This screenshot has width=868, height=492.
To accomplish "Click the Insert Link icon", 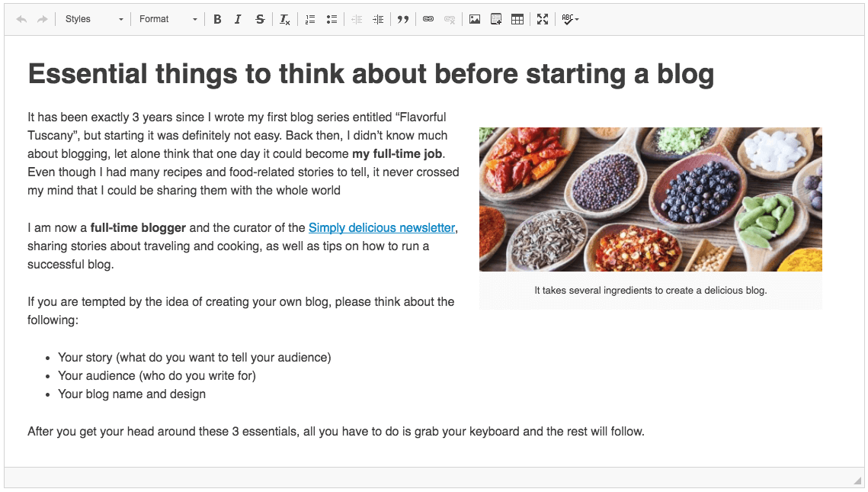I will pyautogui.click(x=428, y=19).
